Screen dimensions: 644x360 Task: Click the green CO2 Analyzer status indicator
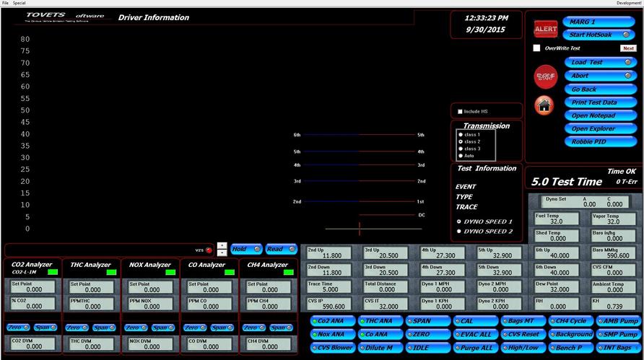53,272
